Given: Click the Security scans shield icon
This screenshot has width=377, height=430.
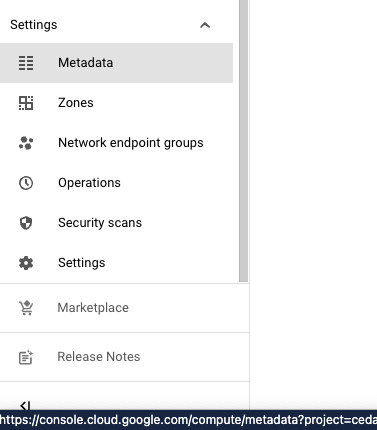Looking at the screenshot, I should coord(26,223).
